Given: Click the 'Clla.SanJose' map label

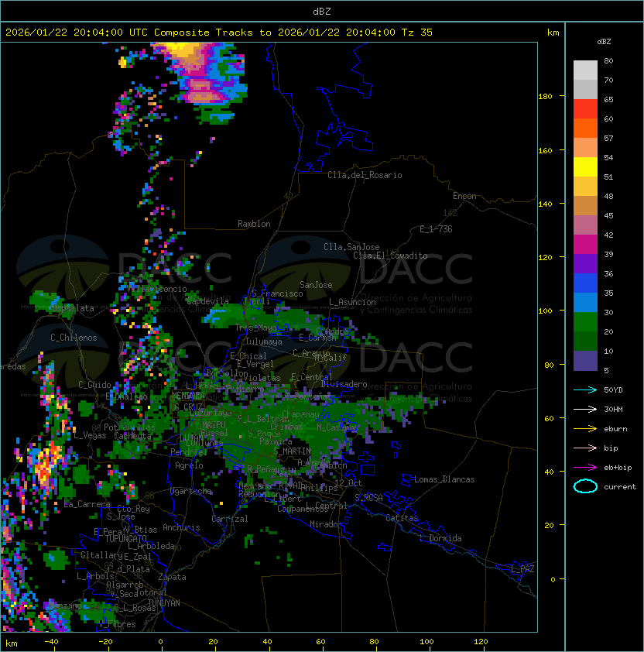Looking at the screenshot, I should [x=351, y=247].
